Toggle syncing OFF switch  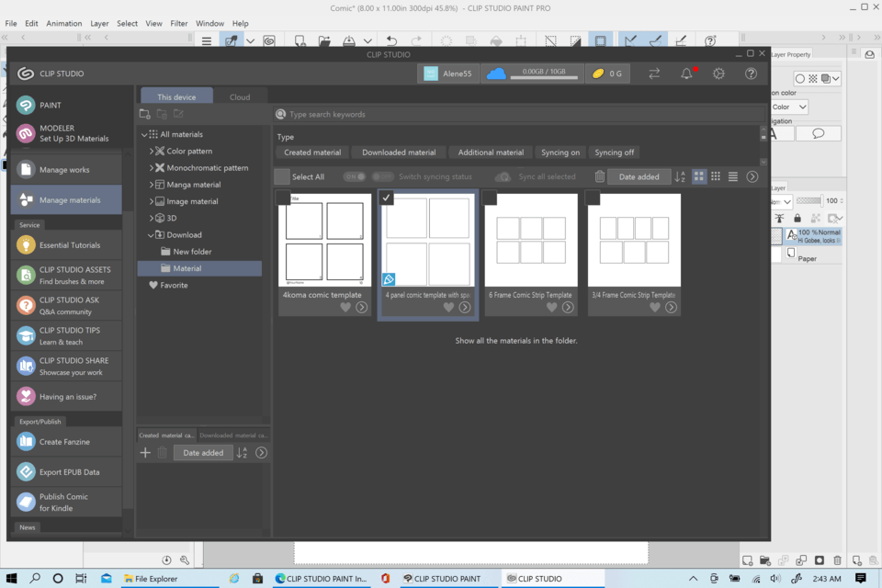pos(382,176)
